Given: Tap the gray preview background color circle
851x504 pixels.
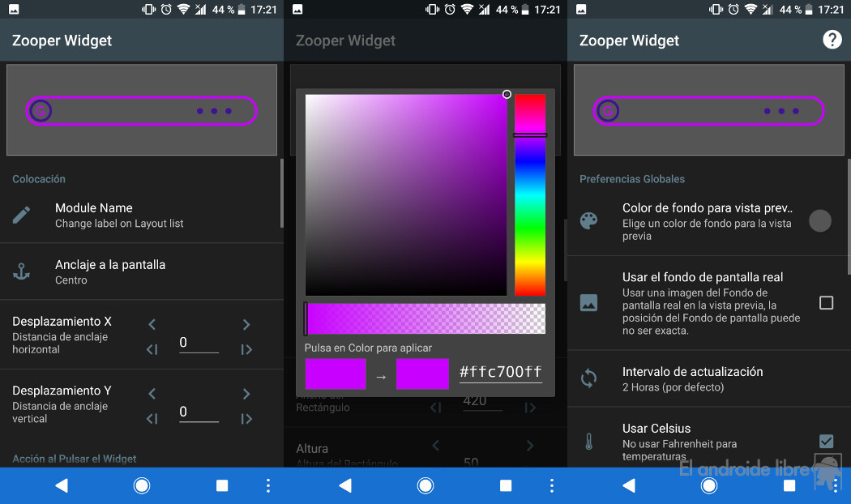Looking at the screenshot, I should click(x=820, y=221).
